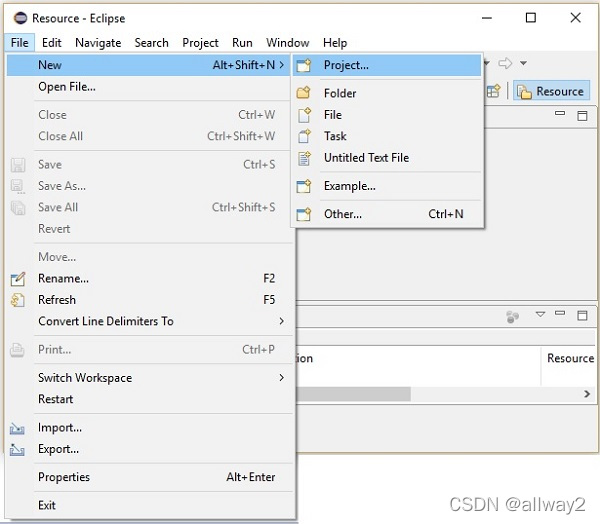Open Properties from File menu

148,477
